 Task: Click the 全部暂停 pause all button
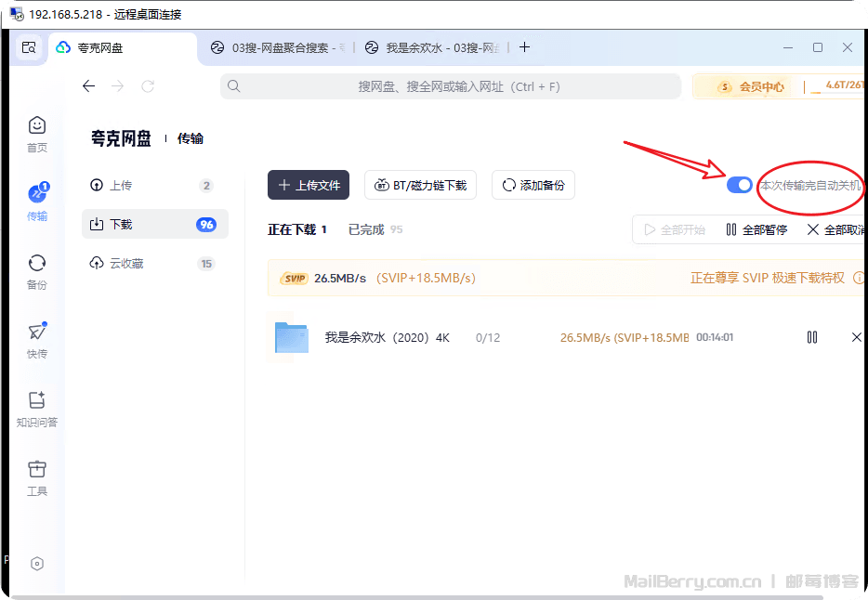pyautogui.click(x=756, y=229)
